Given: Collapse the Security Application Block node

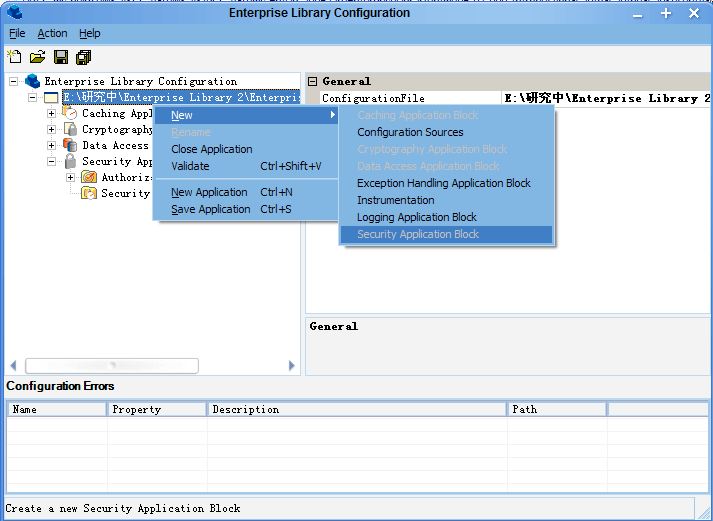Looking at the screenshot, I should pyautogui.click(x=51, y=161).
